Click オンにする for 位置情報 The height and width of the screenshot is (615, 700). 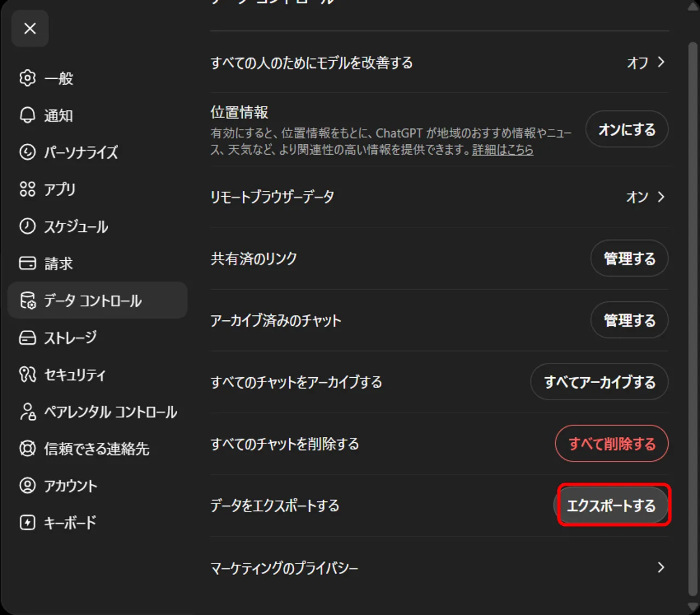point(627,130)
